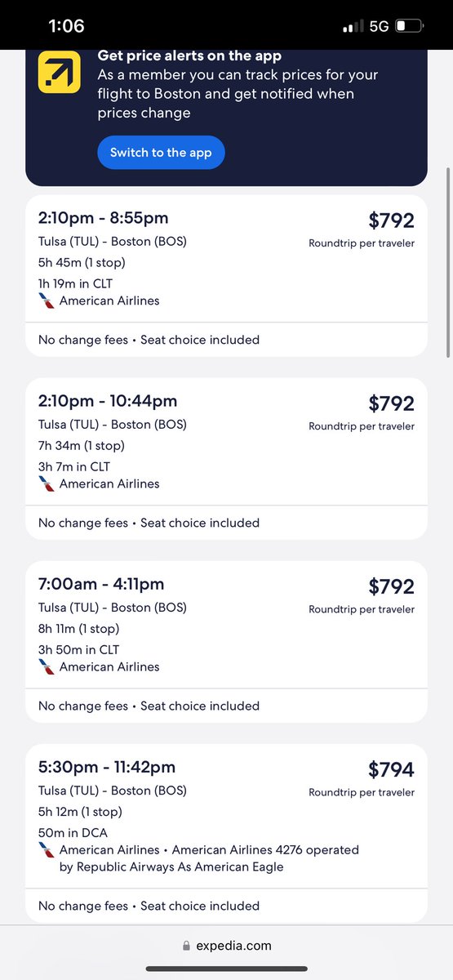Click American Airlines logo on 8:55pm flight
Viewport: 453px width, 980px height.
point(47,301)
